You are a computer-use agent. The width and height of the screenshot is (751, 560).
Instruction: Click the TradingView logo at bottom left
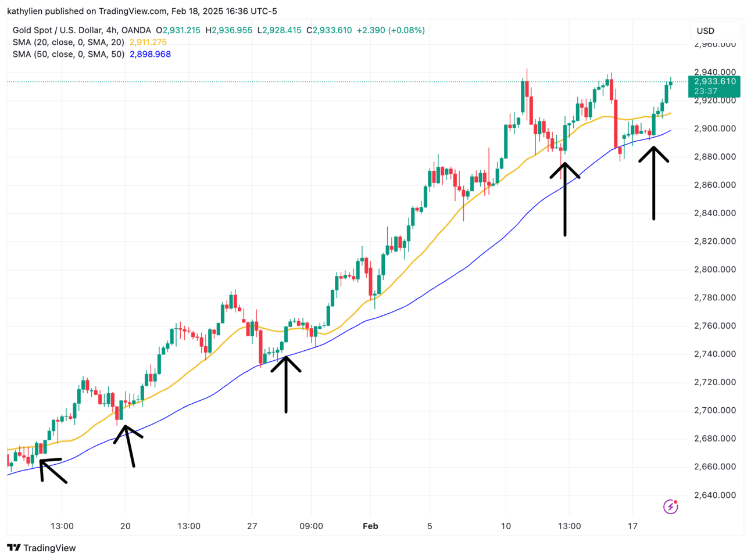point(41,548)
